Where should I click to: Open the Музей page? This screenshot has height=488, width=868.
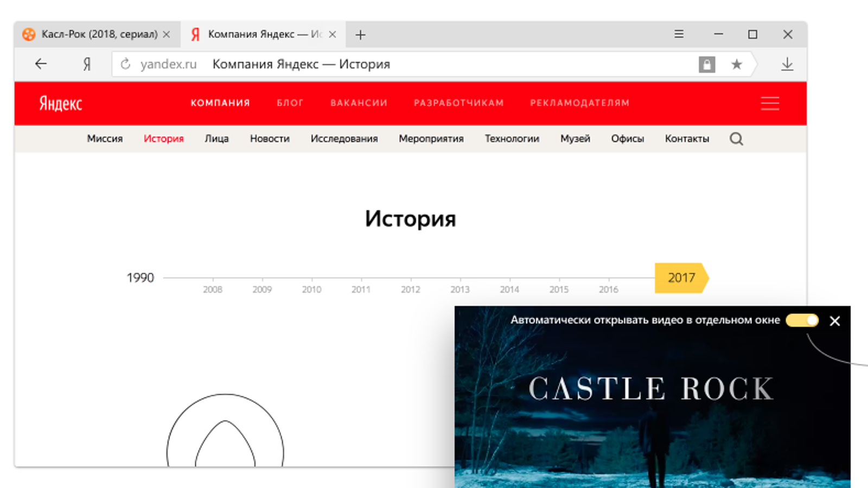click(575, 139)
